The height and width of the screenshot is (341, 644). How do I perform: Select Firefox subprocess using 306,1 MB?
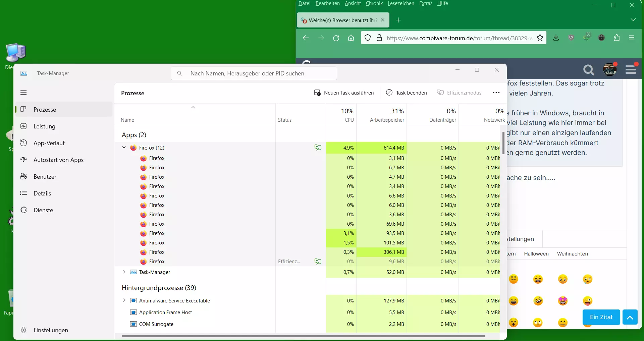(307, 252)
